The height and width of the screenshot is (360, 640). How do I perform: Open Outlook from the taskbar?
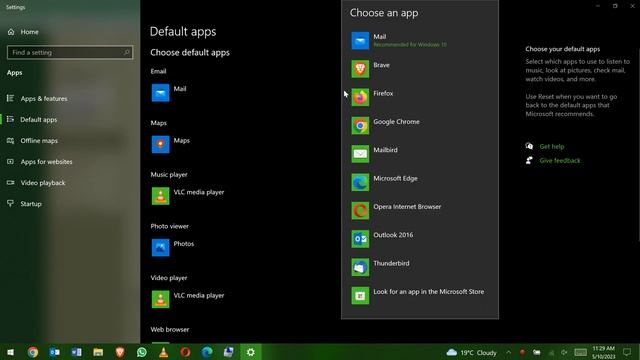(54, 352)
